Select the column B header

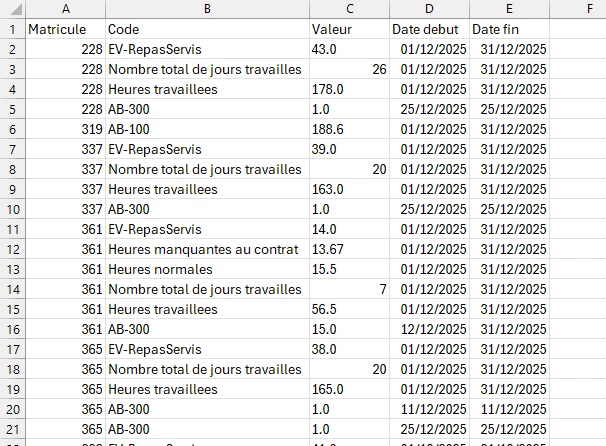[206, 9]
